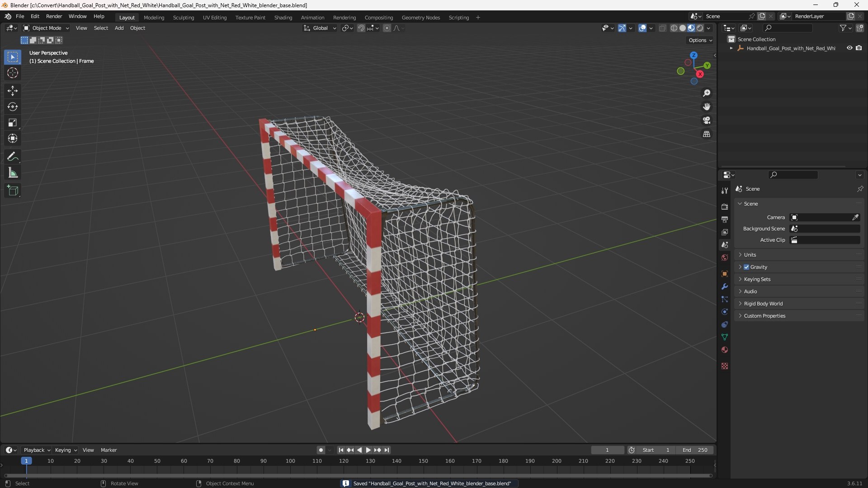Toggle proportional editing button
868x488 pixels.
coord(387,28)
